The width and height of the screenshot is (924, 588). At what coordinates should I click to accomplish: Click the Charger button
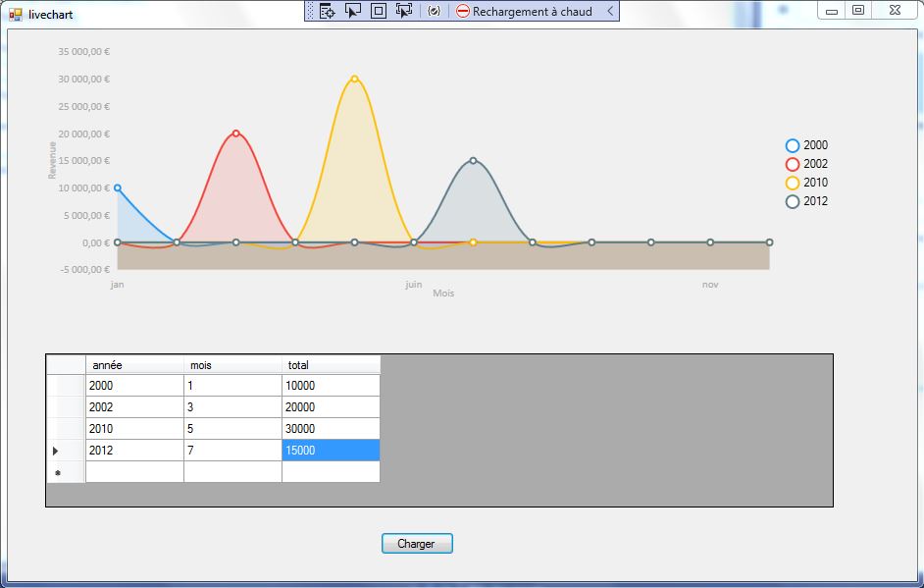coord(417,544)
